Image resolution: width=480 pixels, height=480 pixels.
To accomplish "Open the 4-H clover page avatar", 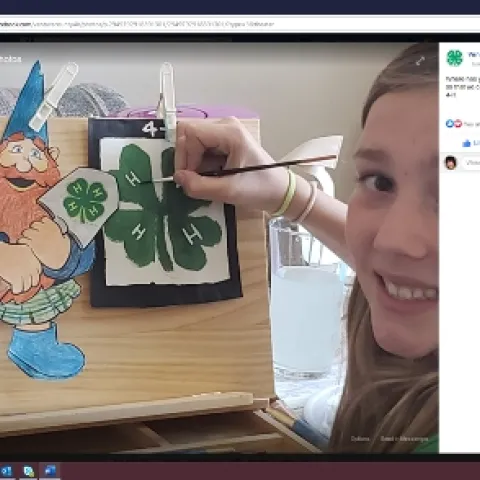I will tap(455, 58).
